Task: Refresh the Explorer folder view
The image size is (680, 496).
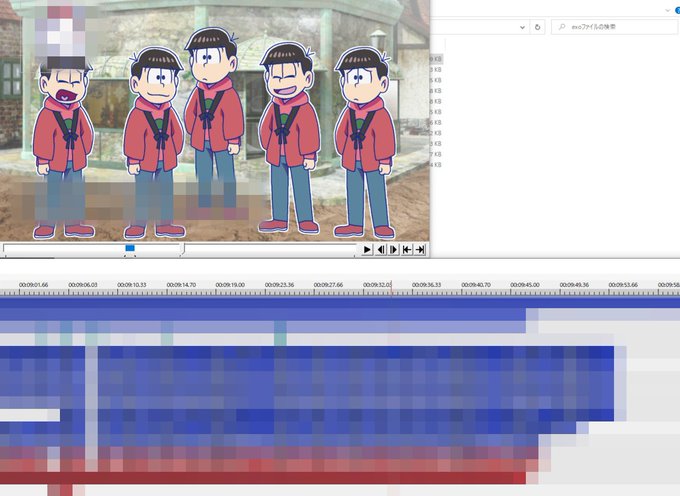Action: pos(537,27)
